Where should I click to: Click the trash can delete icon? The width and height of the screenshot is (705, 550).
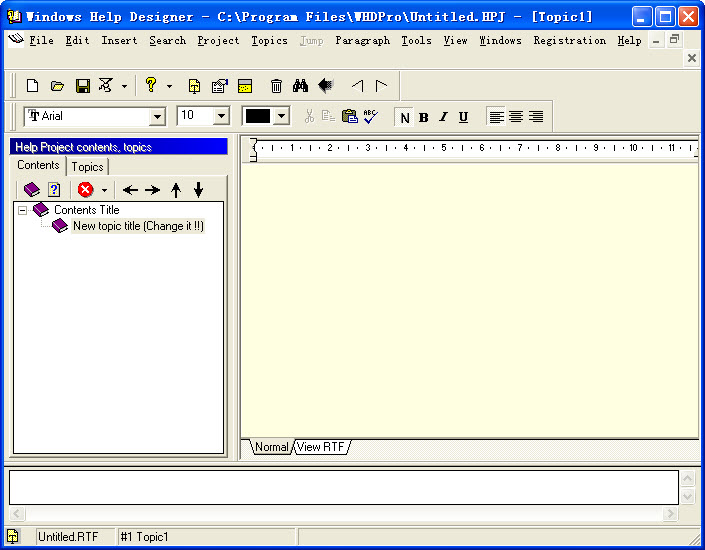[x=277, y=85]
